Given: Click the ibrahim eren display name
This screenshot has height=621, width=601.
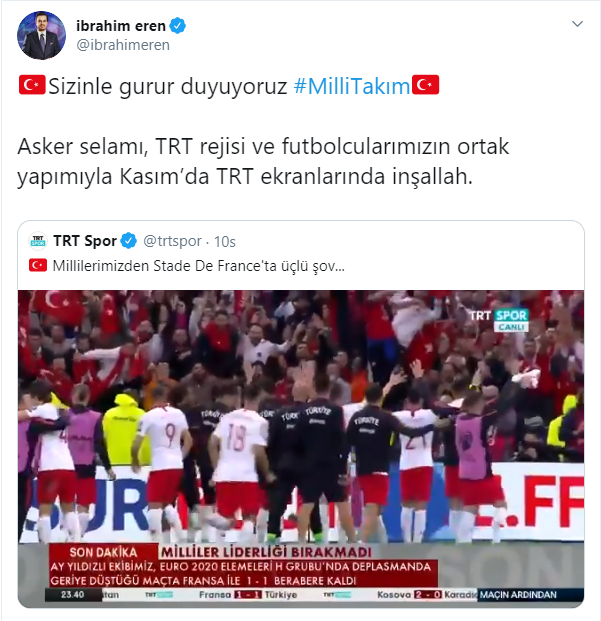Looking at the screenshot, I should click(x=121, y=26).
